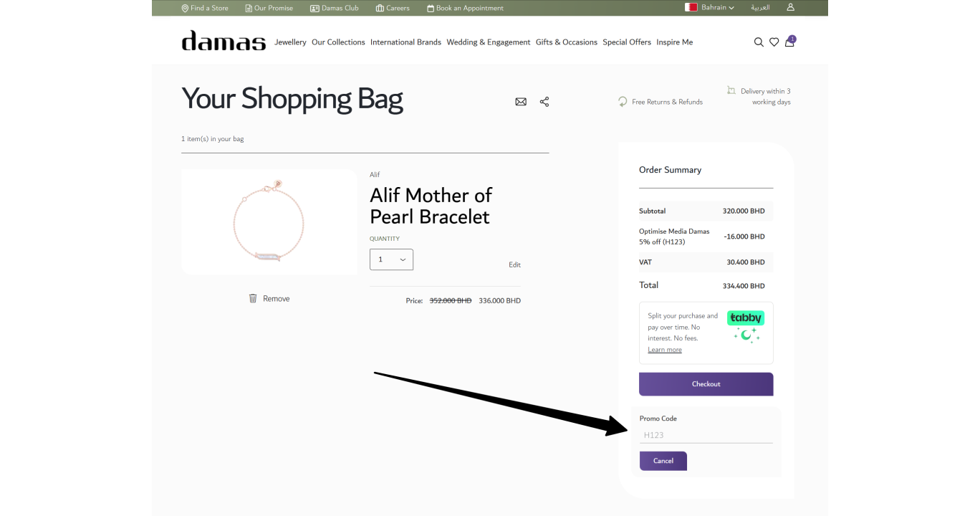Click the Your Shopping Bag heading
980x516 pixels.
[x=292, y=99]
